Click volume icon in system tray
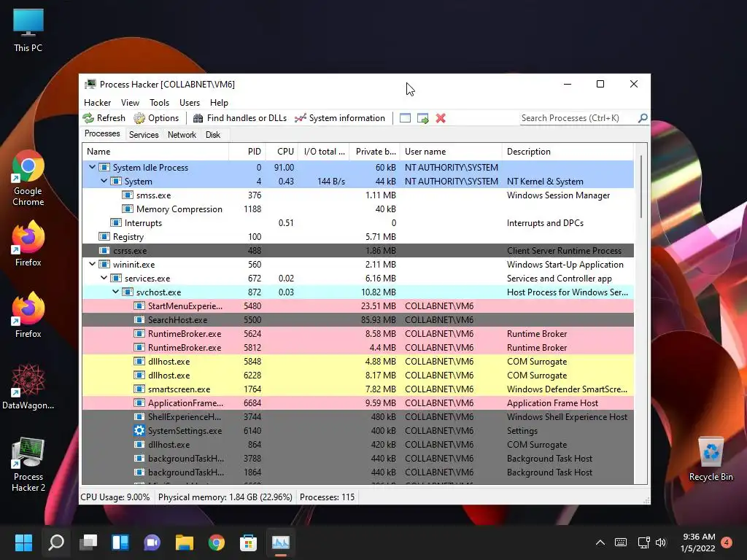The height and width of the screenshot is (560, 747). pos(661,542)
